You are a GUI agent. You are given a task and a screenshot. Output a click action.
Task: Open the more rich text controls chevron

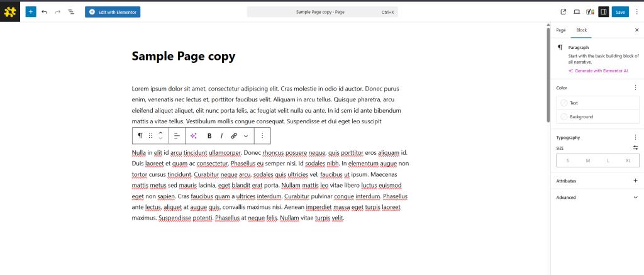point(246,135)
